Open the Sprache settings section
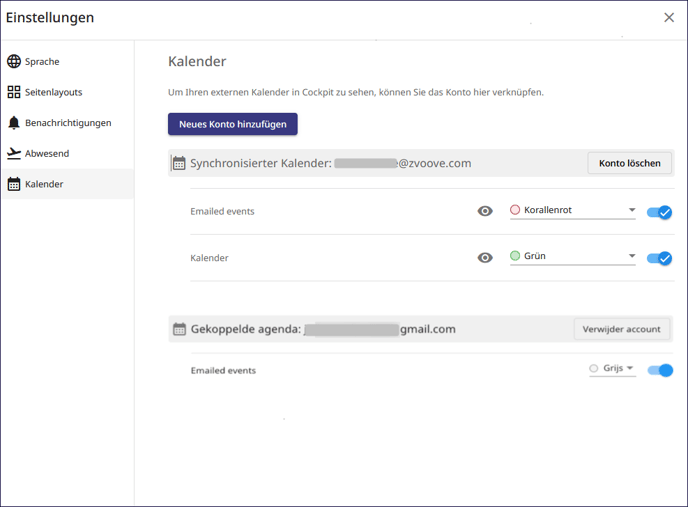 coord(68,61)
